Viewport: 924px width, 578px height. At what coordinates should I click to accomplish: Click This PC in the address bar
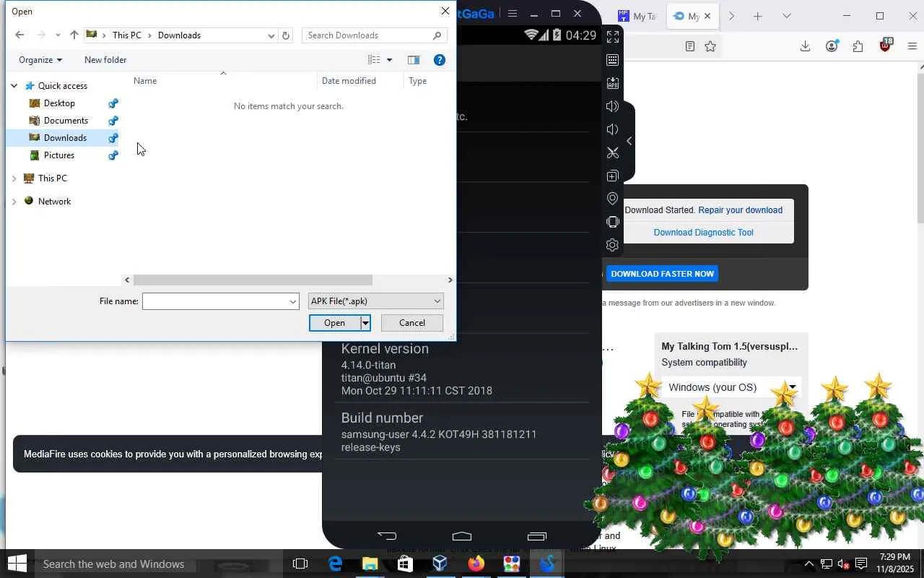click(x=127, y=35)
